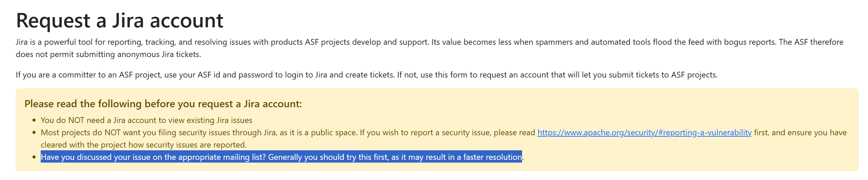Click the "cleared with the project how security" line
This screenshot has height=180, width=868.
[x=143, y=145]
